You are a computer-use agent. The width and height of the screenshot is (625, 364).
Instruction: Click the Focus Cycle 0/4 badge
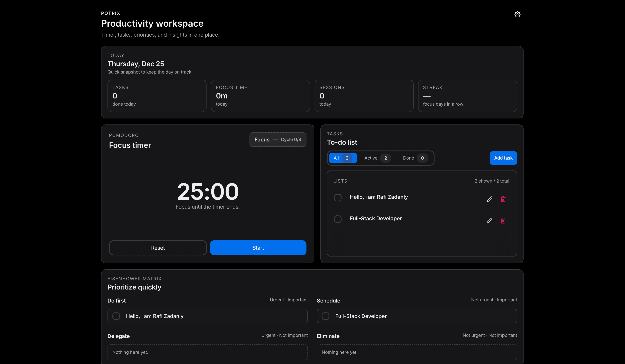278,140
